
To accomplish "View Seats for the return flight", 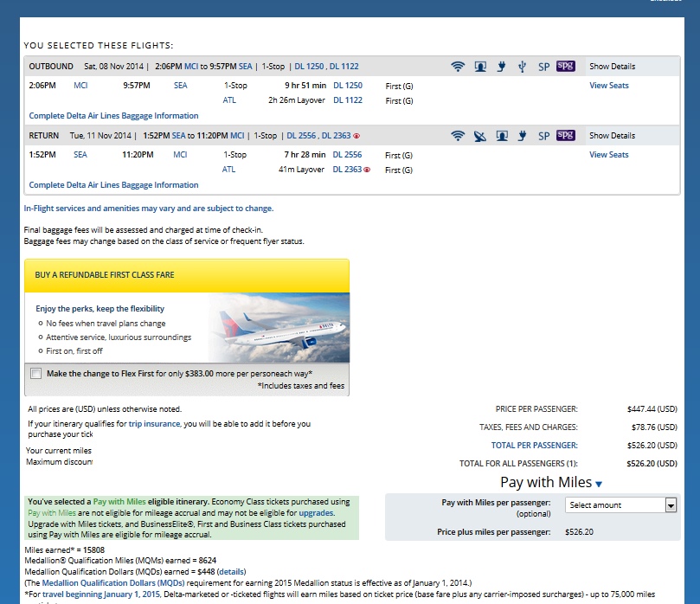I will pyautogui.click(x=608, y=155).
